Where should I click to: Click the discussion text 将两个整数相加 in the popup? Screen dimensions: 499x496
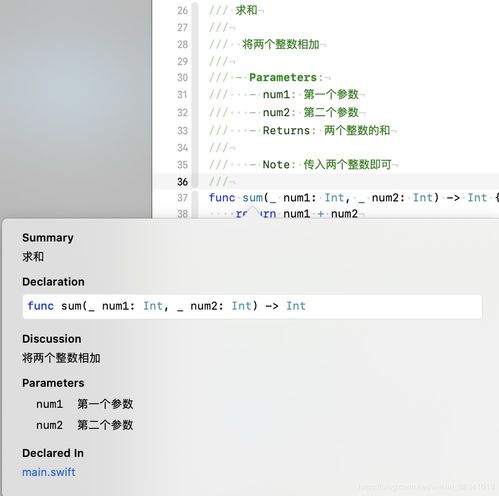click(x=61, y=358)
